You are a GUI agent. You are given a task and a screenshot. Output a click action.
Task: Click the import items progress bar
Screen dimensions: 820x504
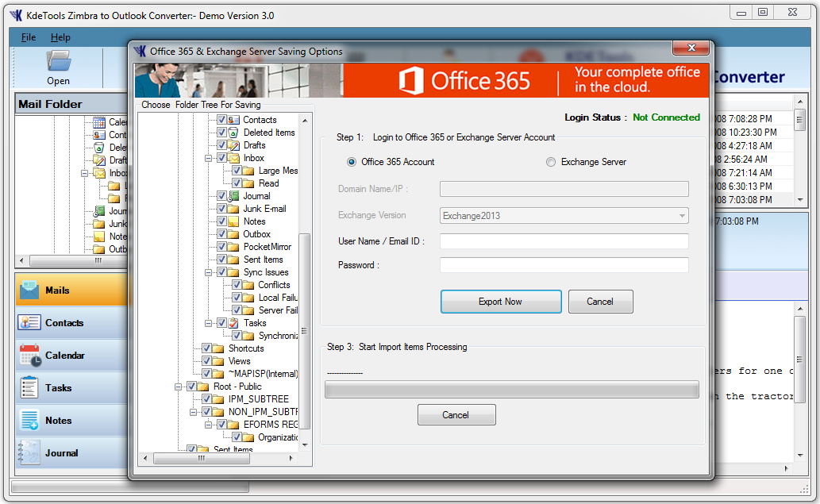[x=511, y=390]
